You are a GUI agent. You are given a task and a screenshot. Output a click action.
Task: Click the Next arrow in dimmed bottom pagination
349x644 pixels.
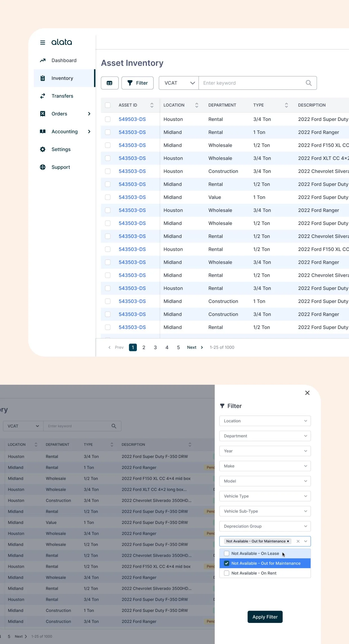(26, 636)
